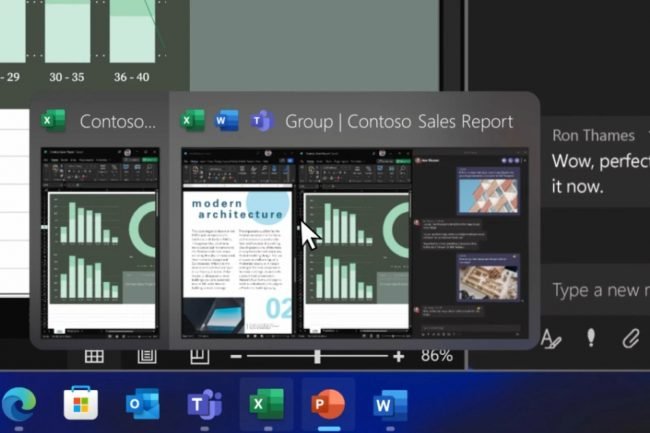Mark message as important with exclamation icon

591,339
